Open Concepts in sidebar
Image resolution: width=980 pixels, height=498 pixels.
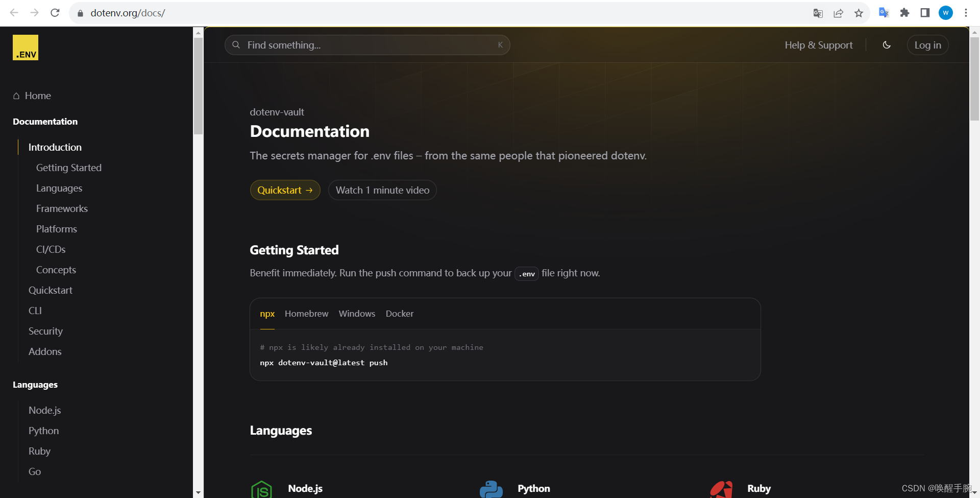56,270
